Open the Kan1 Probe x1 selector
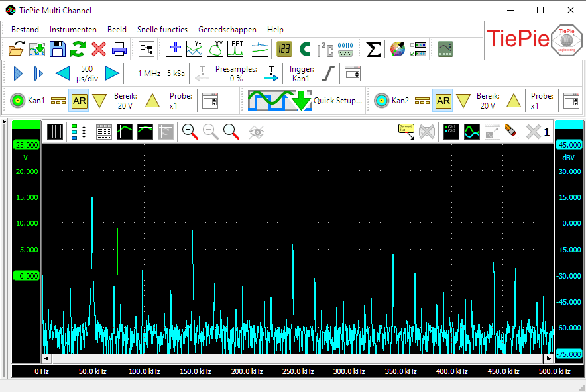The height and width of the screenshot is (392, 586). pos(181,101)
